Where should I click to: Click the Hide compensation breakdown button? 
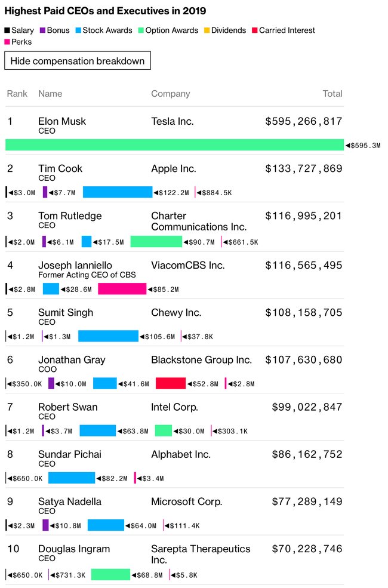pyautogui.click(x=78, y=61)
